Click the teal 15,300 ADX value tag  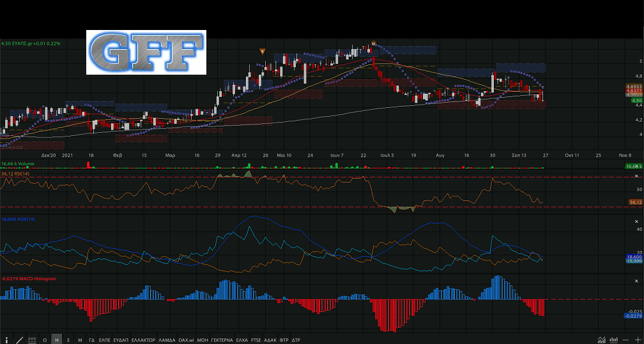(634, 261)
